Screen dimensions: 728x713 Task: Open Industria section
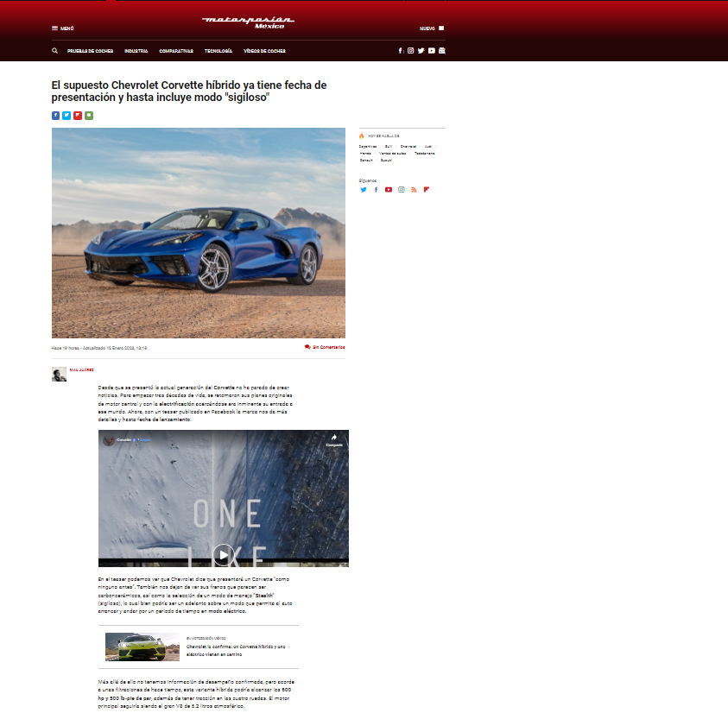tap(136, 51)
